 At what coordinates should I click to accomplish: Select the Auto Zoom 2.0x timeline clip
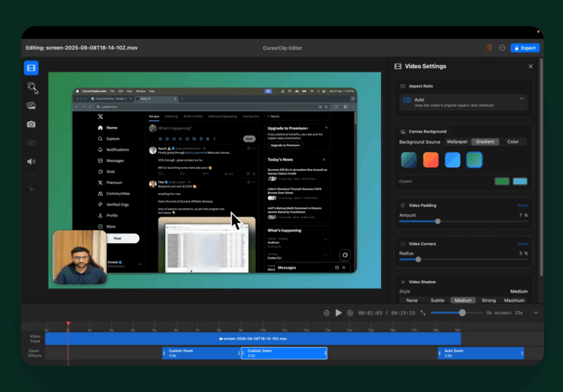pyautogui.click(x=481, y=353)
